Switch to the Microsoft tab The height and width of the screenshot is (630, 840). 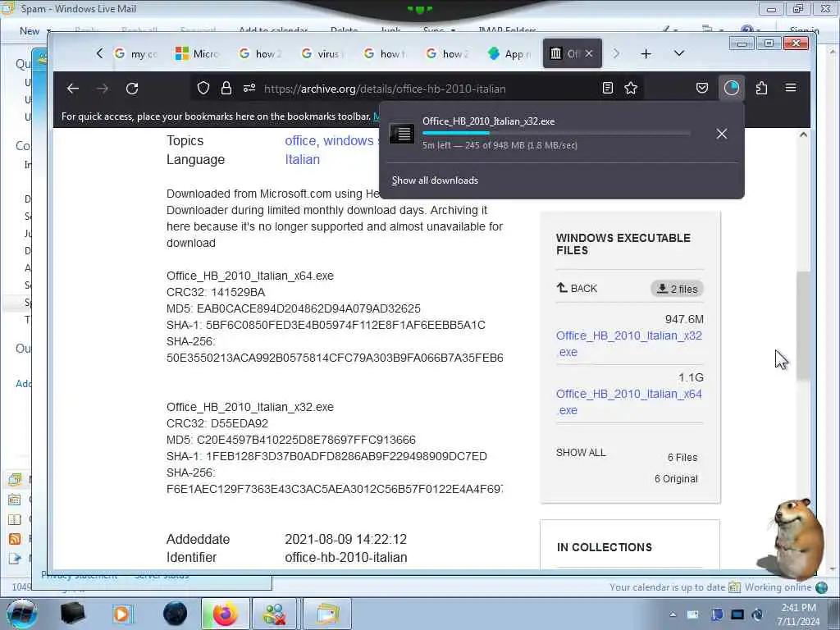point(198,53)
